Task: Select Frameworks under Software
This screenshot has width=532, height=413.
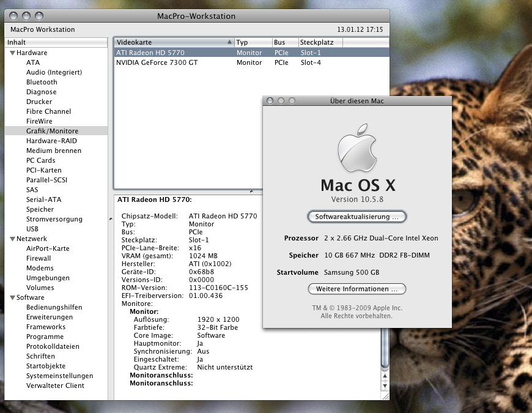Action: 46,327
